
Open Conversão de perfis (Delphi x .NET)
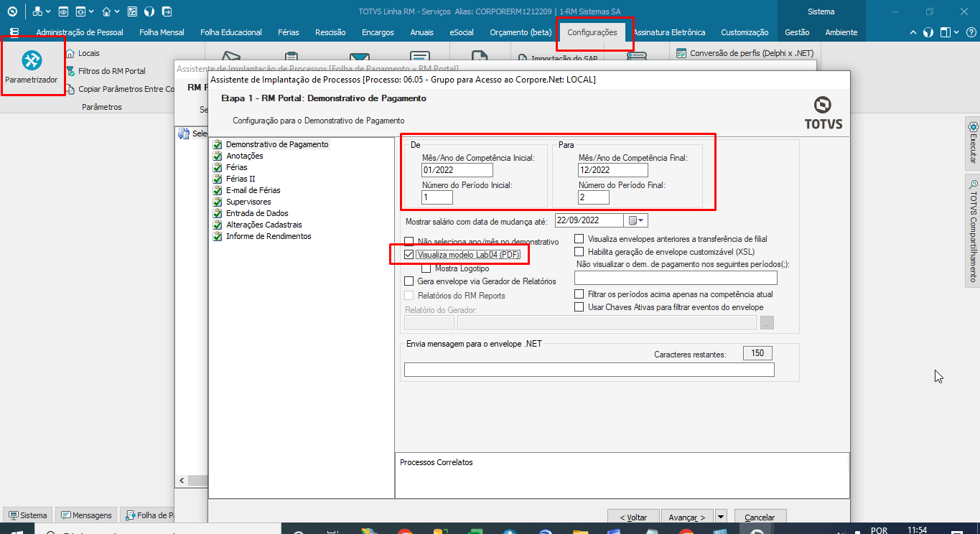point(745,53)
